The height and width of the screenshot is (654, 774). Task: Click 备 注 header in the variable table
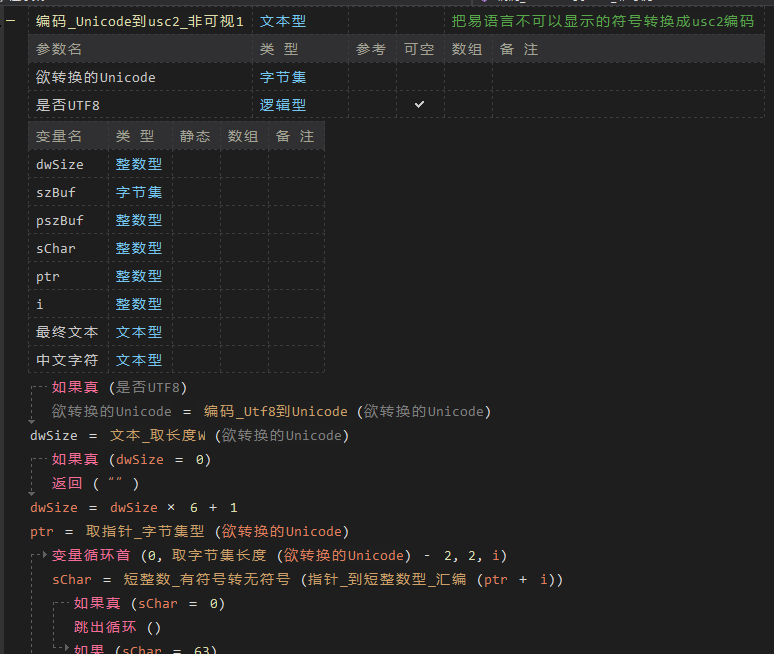point(295,136)
